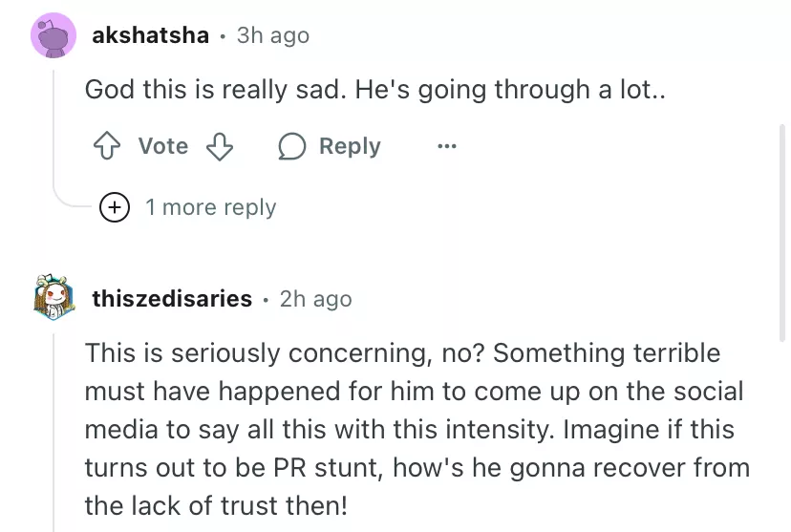The height and width of the screenshot is (532, 791).
Task: Open thiszedisaries' avatar profile picture
Action: point(54,300)
